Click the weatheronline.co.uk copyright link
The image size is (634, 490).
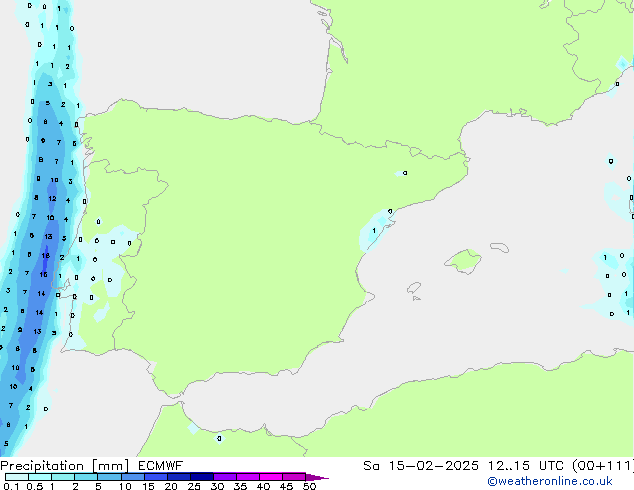(550, 481)
